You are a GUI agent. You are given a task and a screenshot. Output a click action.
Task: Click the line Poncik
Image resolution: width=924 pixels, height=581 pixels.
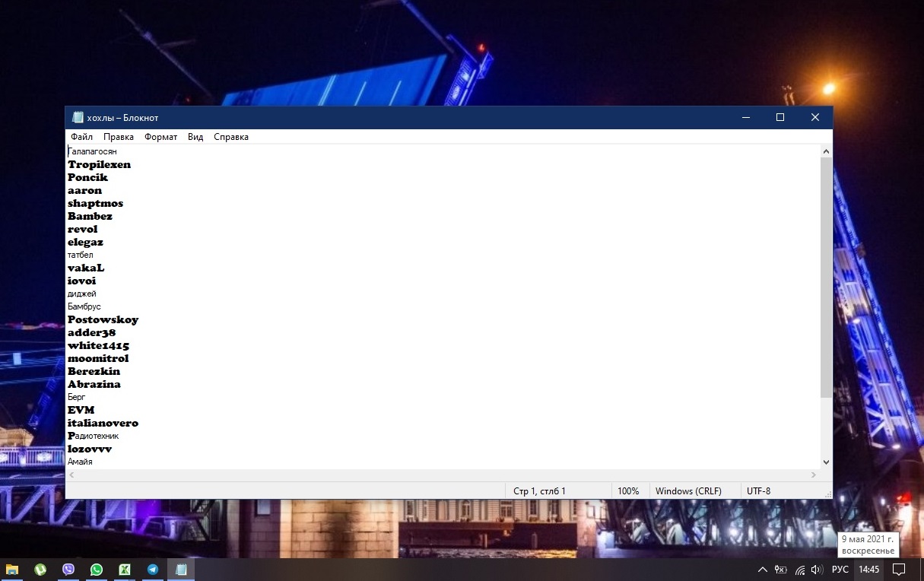click(87, 177)
